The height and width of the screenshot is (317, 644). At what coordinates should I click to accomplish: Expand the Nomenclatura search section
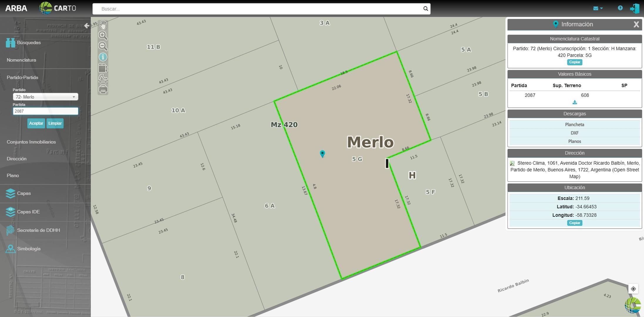pyautogui.click(x=21, y=60)
